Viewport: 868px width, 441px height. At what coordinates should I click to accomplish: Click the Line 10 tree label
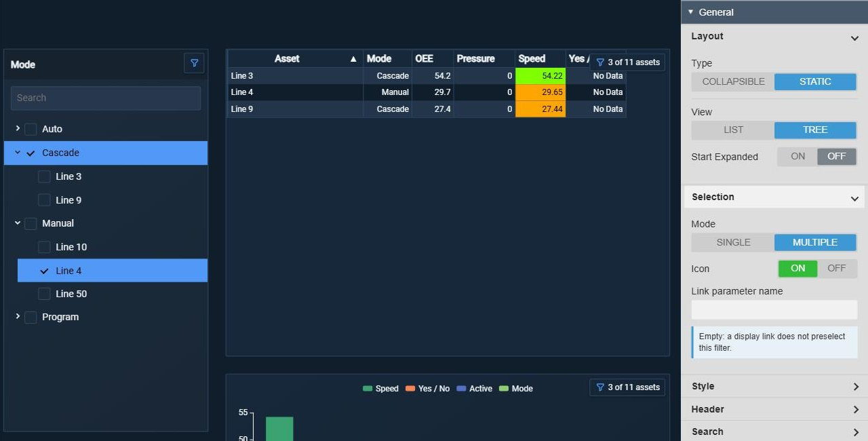(x=71, y=247)
